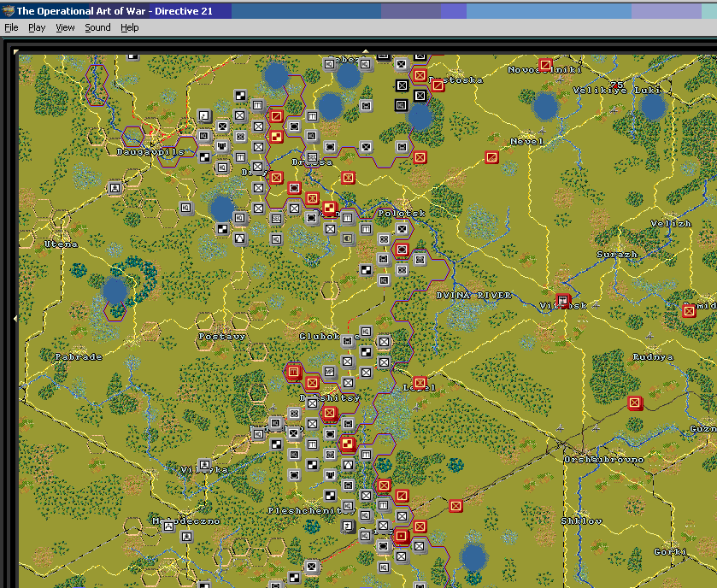Select the gray MP counter near Dokshitsy
Screen dimensions: 717x588
coord(329,371)
